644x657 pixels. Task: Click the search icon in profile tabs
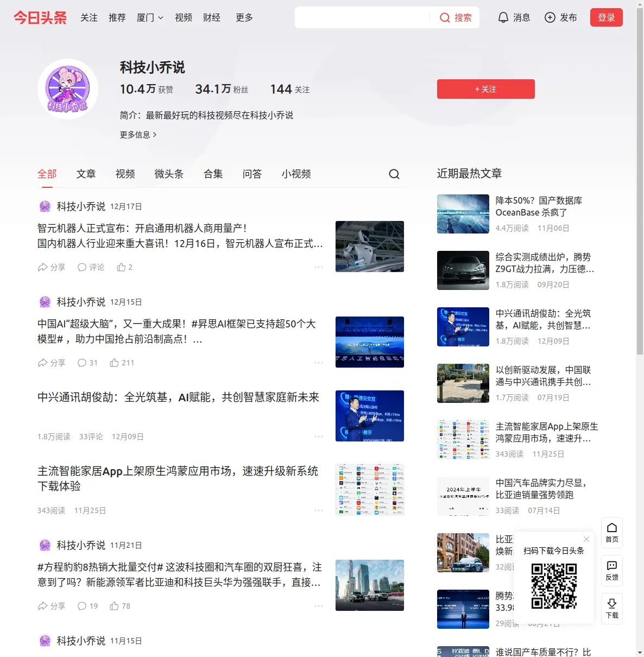tap(394, 174)
